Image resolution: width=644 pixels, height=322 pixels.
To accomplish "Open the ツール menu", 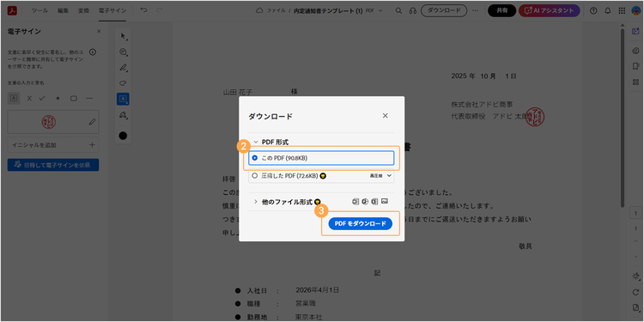I will 39,10.
